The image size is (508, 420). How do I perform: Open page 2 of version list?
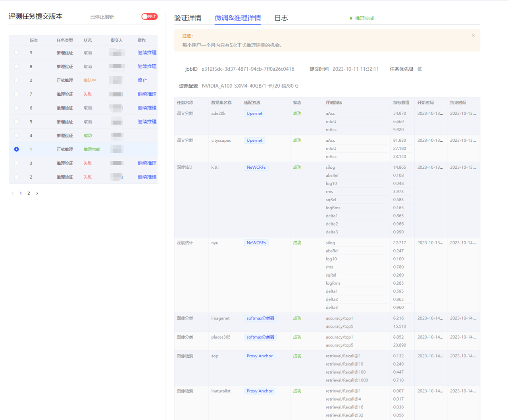click(29, 193)
